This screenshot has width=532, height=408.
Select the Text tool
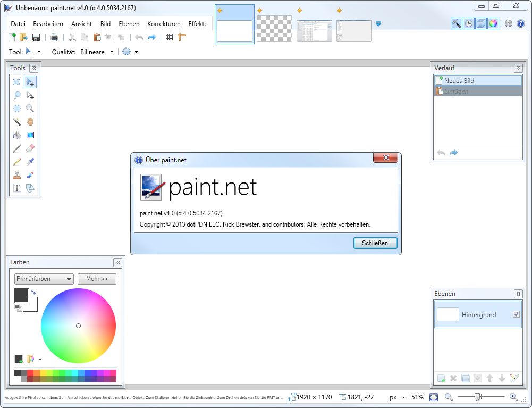click(x=16, y=188)
